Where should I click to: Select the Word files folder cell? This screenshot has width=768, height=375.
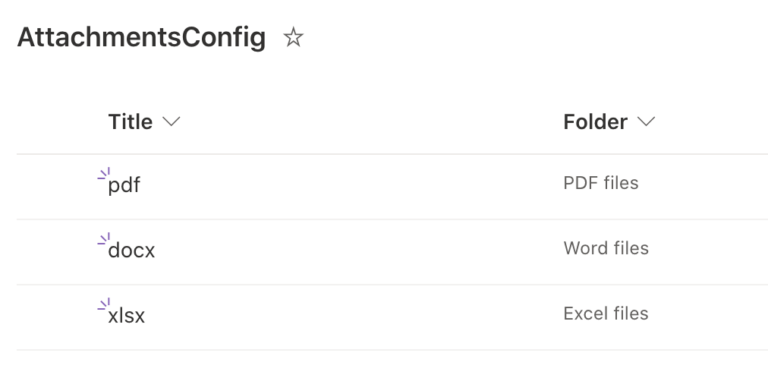point(606,248)
